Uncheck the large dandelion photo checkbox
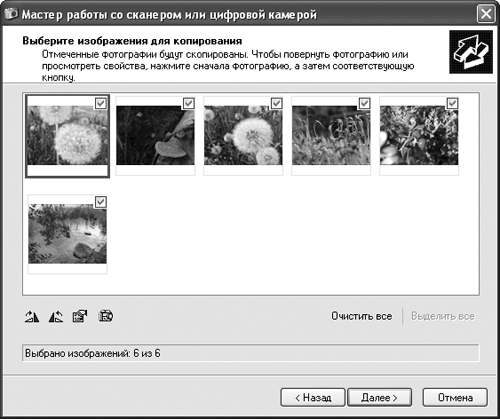500x419 pixels. click(x=101, y=103)
